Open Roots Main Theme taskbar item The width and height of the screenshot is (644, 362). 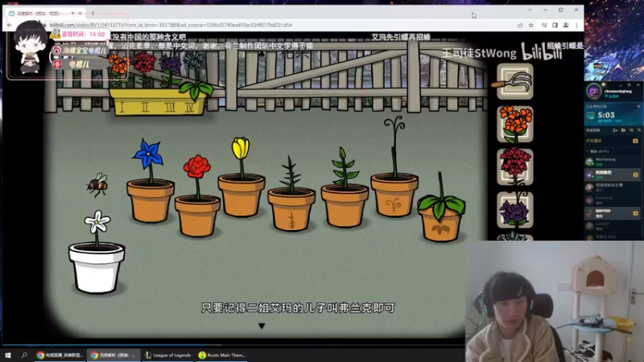[221, 356]
